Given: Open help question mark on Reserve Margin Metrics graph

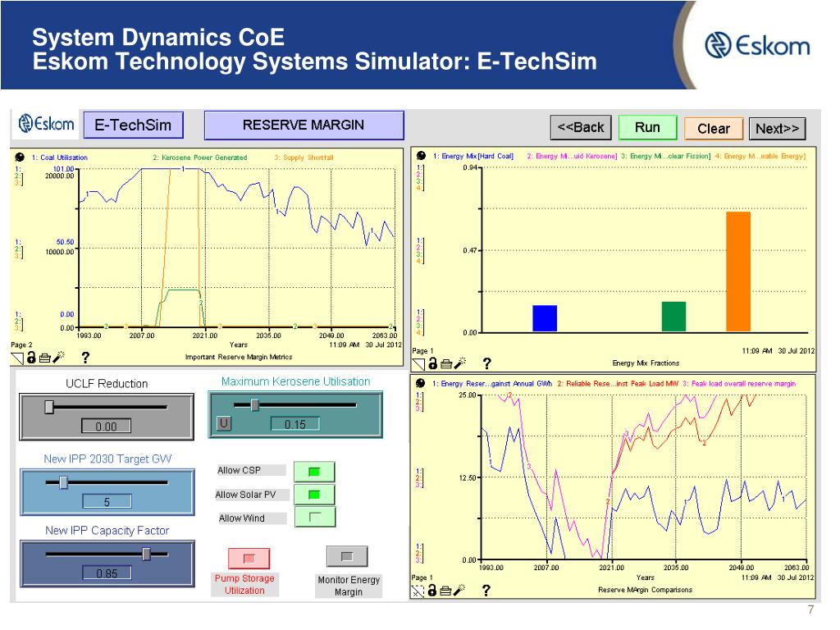Looking at the screenshot, I should pos(85,358).
